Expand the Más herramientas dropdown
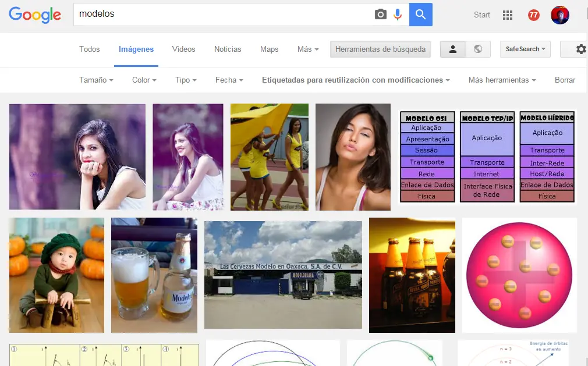The height and width of the screenshot is (366, 588). click(502, 80)
